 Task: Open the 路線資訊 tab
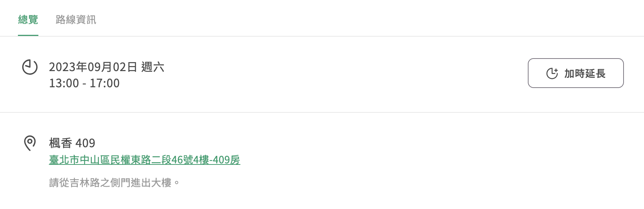coord(76,19)
